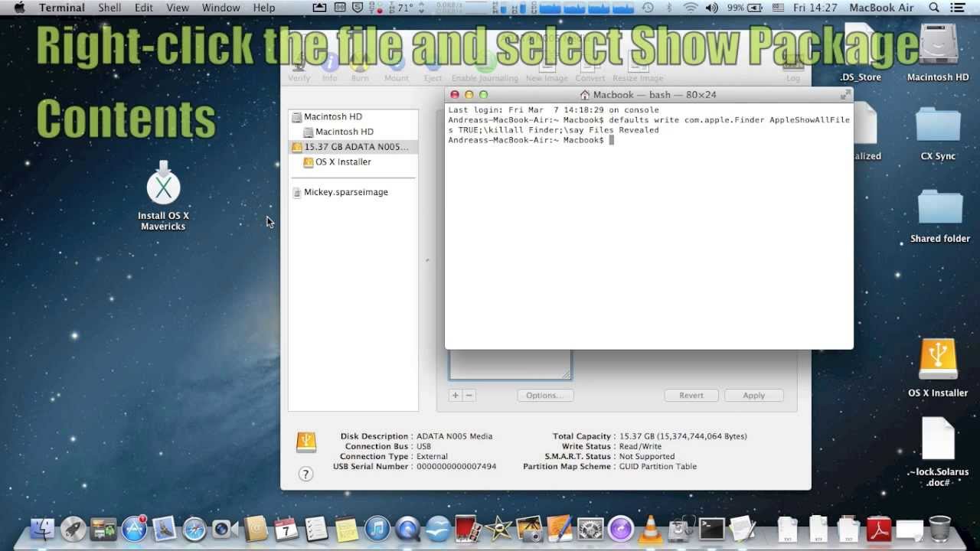Select 15.37 GB ADATA N005 disk in sidebar
This screenshot has height=551, width=980.
coord(354,147)
